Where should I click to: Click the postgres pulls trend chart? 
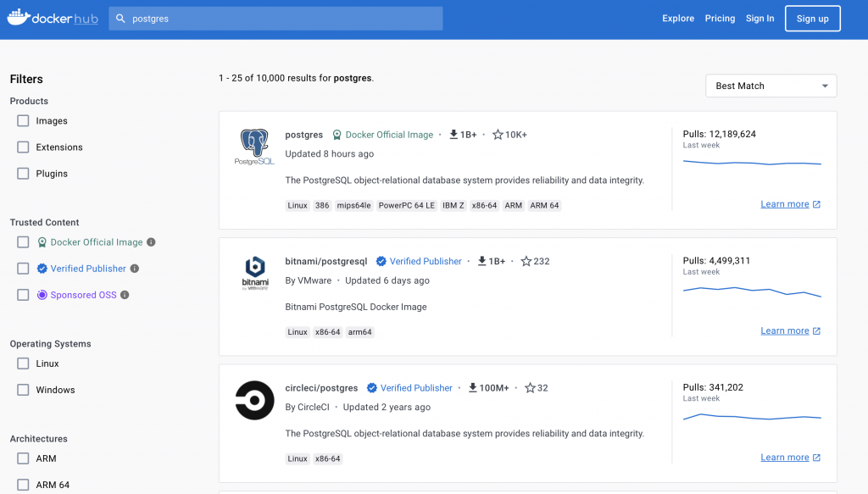tap(752, 163)
